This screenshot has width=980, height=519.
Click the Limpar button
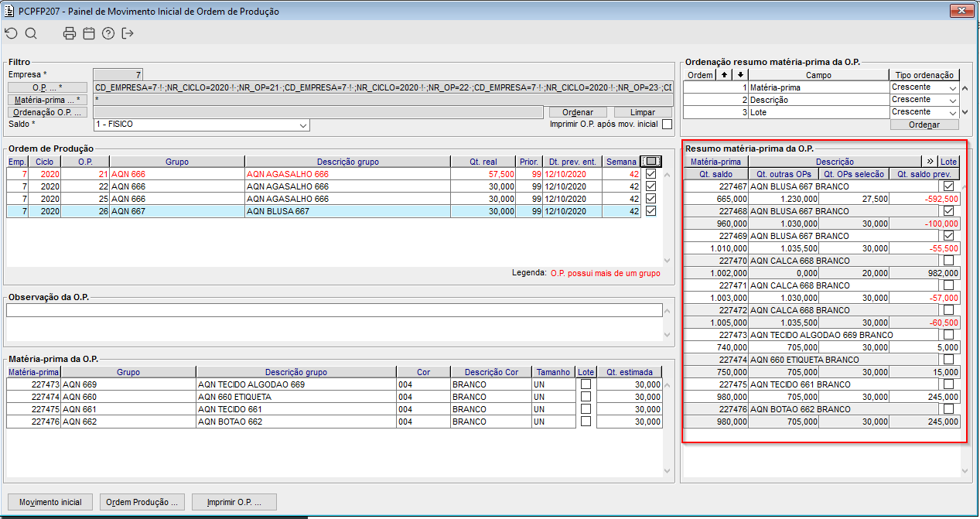pyautogui.click(x=643, y=112)
